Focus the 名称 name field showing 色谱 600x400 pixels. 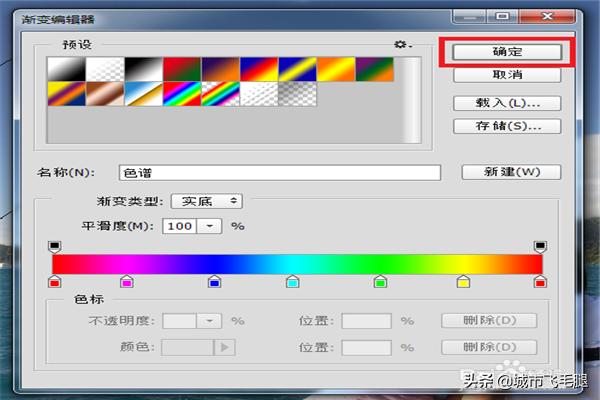coord(280,173)
